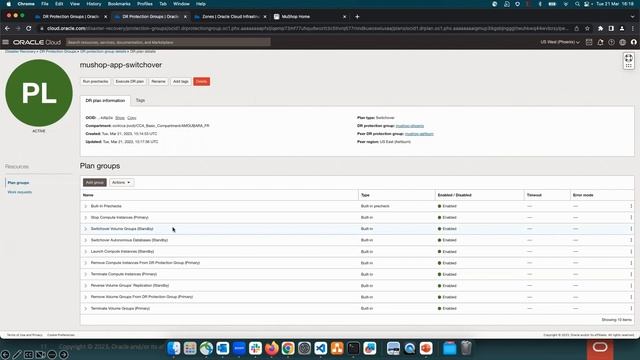Expand the Terminate Compute Instances (Primary) group

86,274
